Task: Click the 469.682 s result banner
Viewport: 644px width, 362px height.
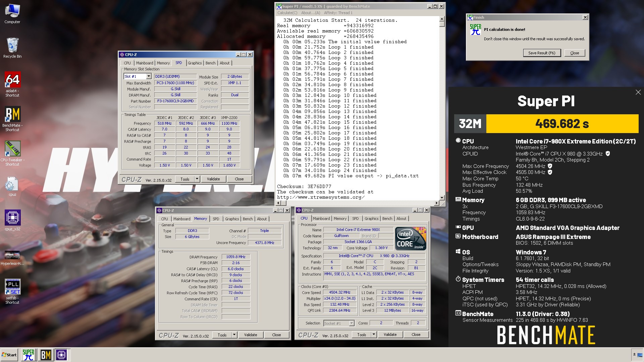Action: point(562,124)
